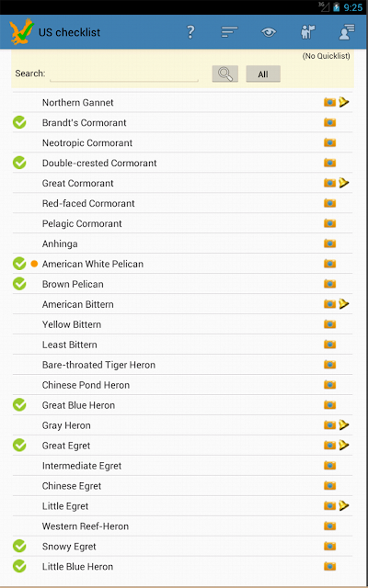Screen dimensions: 368x588
Task: Select the Yellow Bittern list entry
Action: (x=182, y=324)
